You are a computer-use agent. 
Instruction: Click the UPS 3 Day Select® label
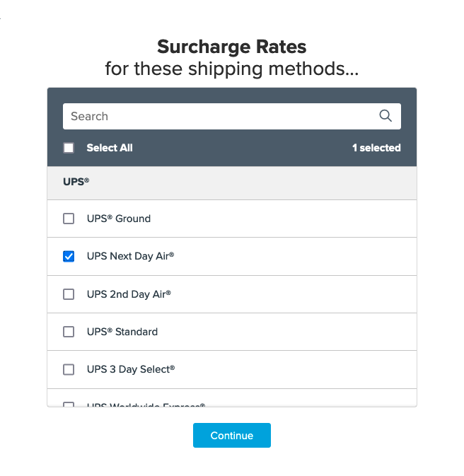click(x=131, y=369)
